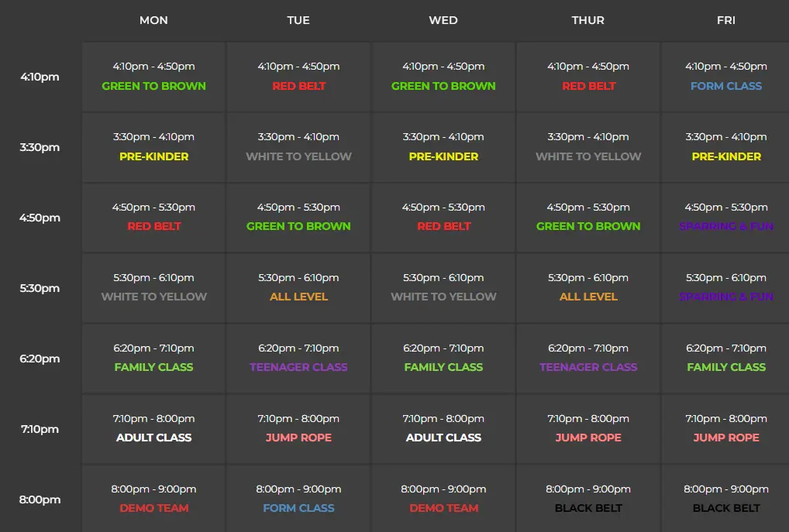Click the WED column header
The image size is (789, 532).
(443, 20)
